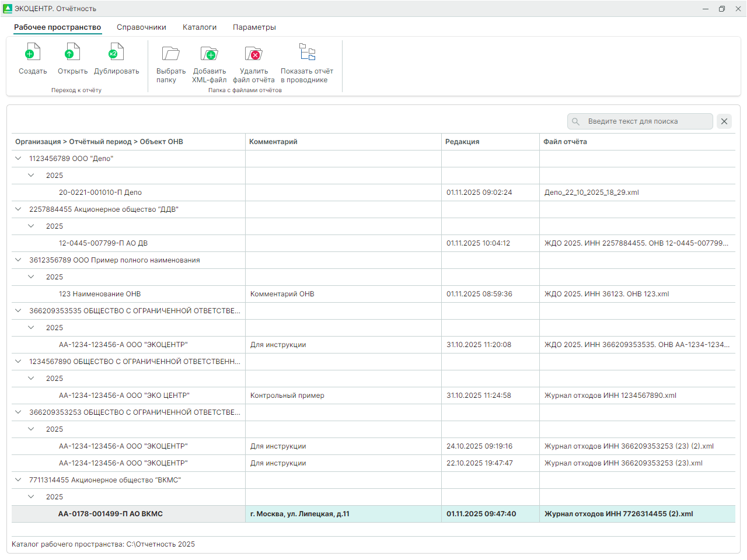Select the 20-0221-001010-П Депо report row
747x560 pixels.
[x=100, y=192]
